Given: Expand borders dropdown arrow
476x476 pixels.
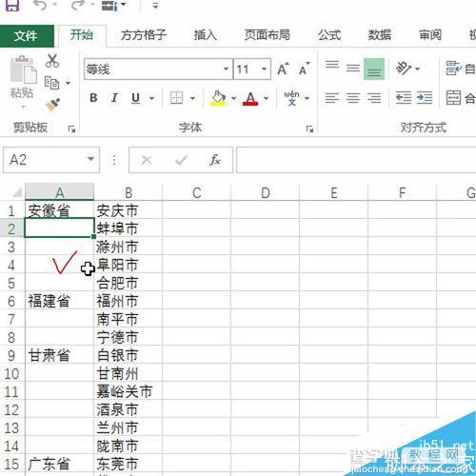Looking at the screenshot, I should (x=192, y=98).
